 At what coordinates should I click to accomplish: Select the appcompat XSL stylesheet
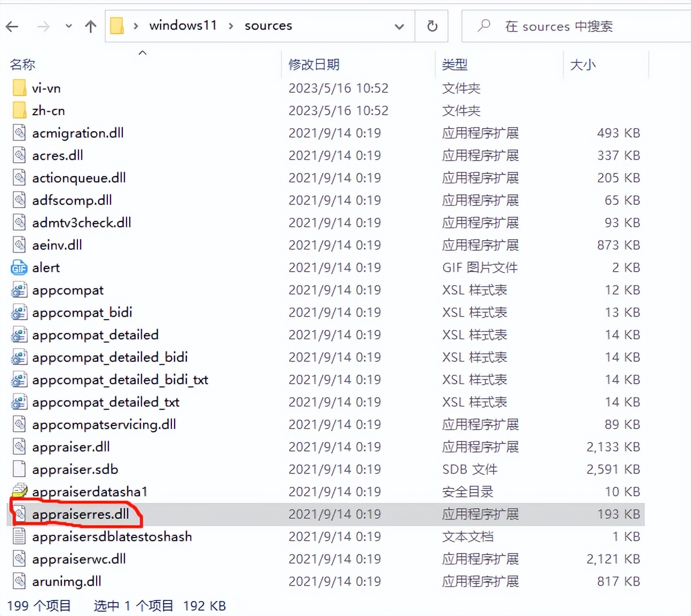67,290
